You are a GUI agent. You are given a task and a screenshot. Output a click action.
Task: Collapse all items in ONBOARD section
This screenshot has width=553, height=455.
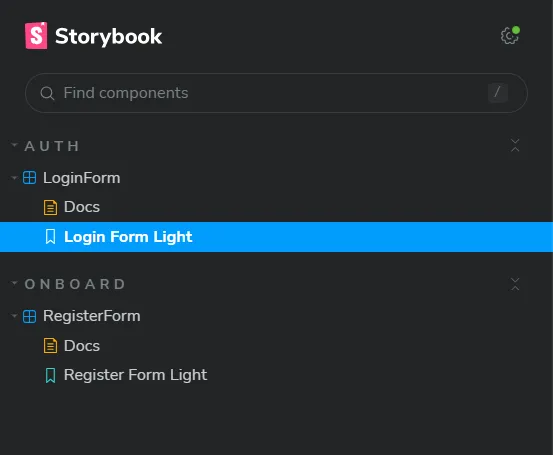click(515, 284)
